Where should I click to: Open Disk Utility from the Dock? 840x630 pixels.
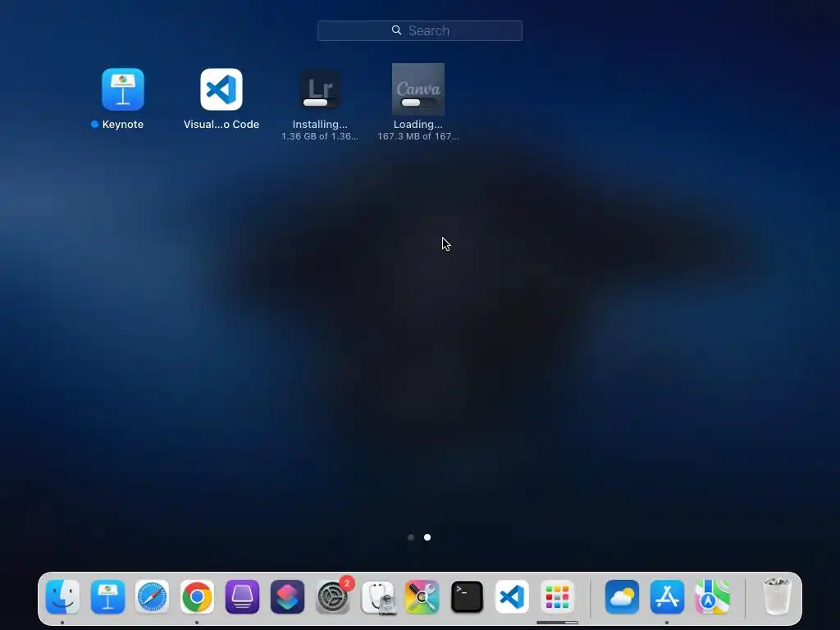tap(379, 597)
